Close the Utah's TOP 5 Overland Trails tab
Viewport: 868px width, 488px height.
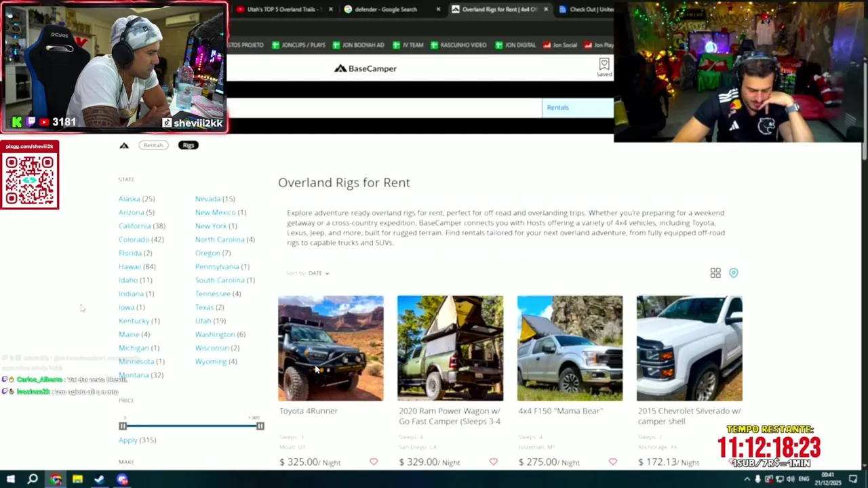coord(331,9)
